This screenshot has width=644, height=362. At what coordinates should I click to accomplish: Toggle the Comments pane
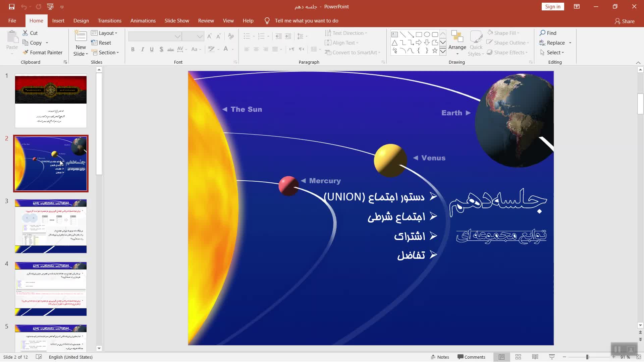(x=471, y=357)
